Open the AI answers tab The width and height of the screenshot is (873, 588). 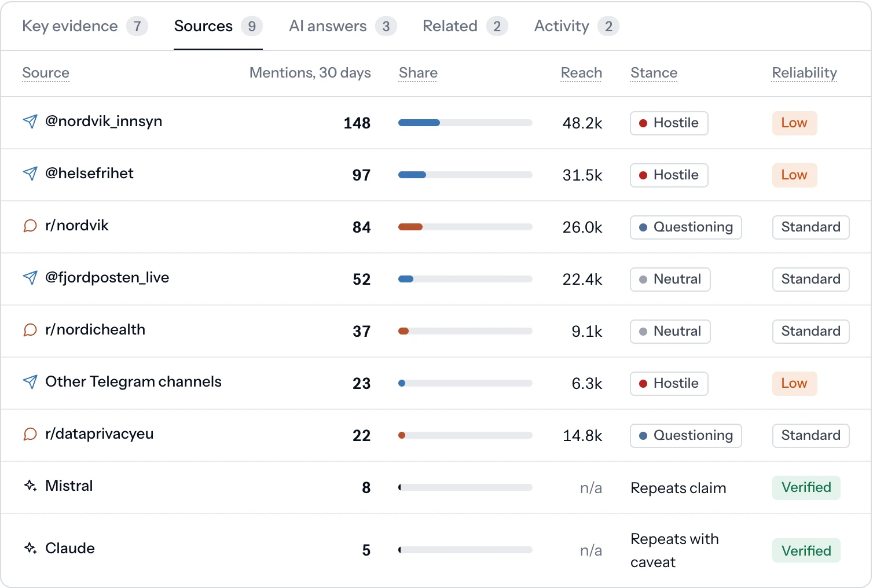(x=343, y=26)
